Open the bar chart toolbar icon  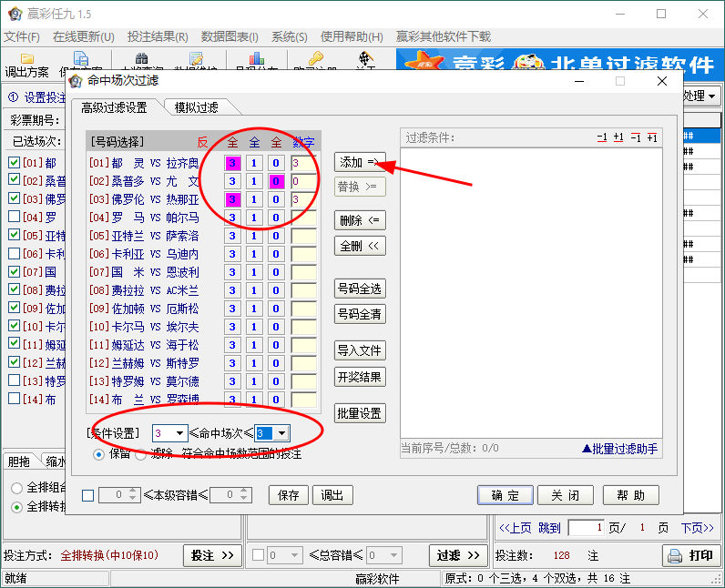(x=257, y=58)
